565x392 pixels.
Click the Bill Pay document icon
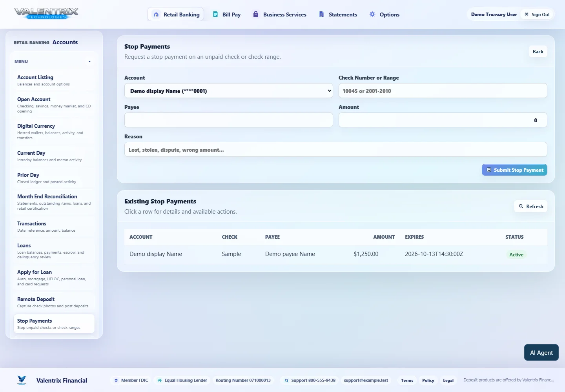click(215, 14)
